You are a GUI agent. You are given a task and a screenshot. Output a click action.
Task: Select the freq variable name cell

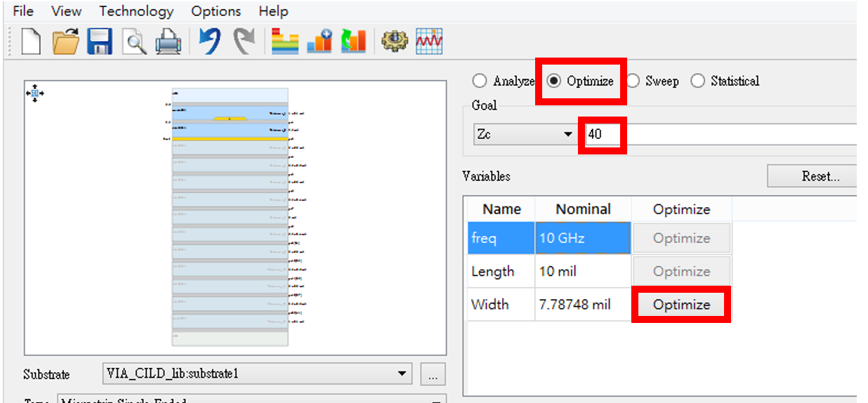(501, 238)
